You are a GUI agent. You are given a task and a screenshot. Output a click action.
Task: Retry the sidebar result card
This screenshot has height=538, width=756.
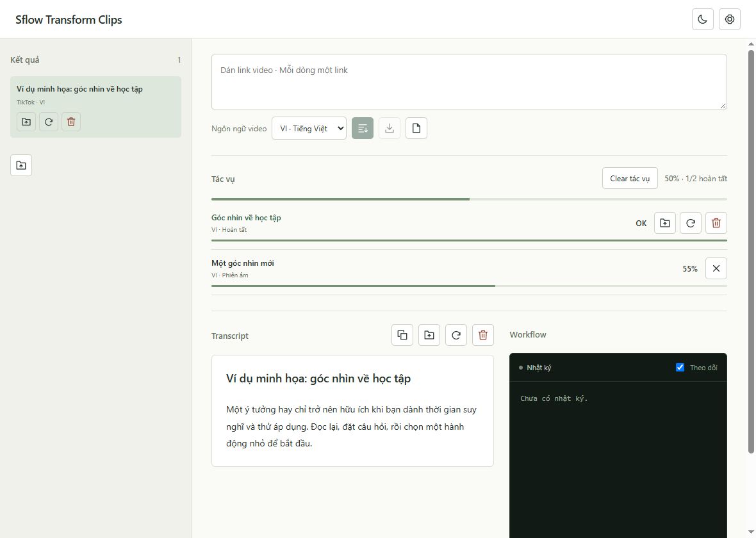tap(49, 122)
